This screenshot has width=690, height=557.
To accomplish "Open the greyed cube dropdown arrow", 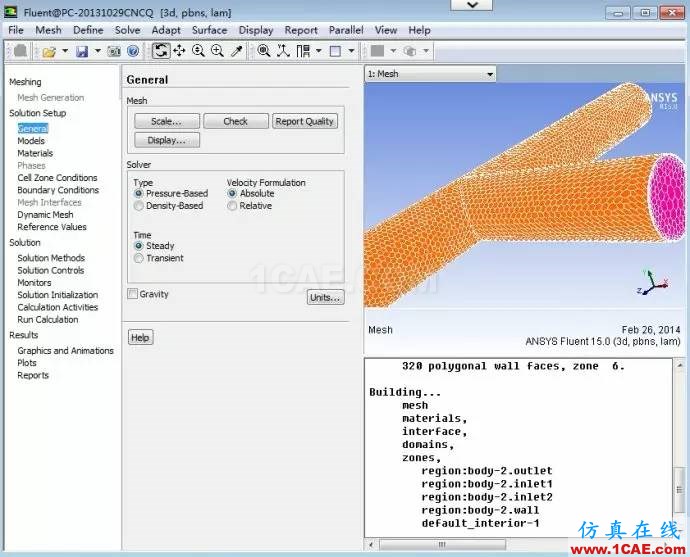I will [426, 51].
